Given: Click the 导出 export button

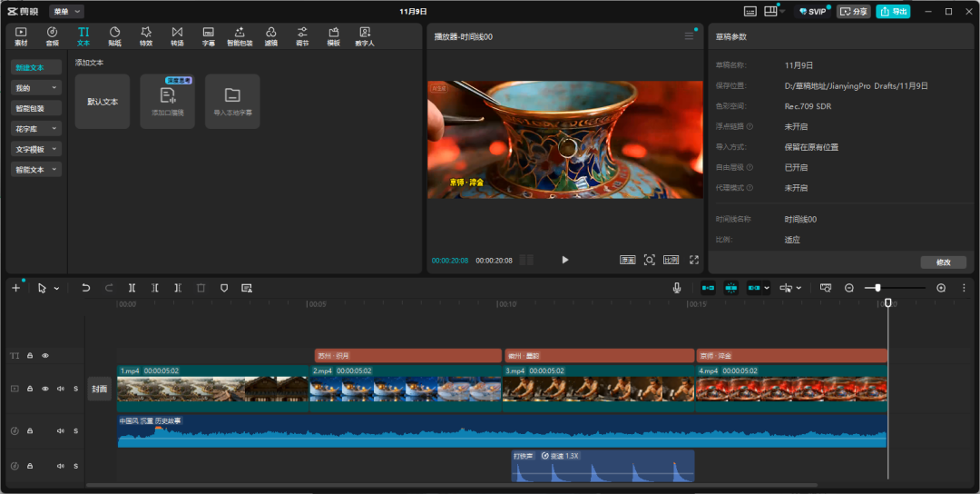Looking at the screenshot, I should click(x=893, y=12).
